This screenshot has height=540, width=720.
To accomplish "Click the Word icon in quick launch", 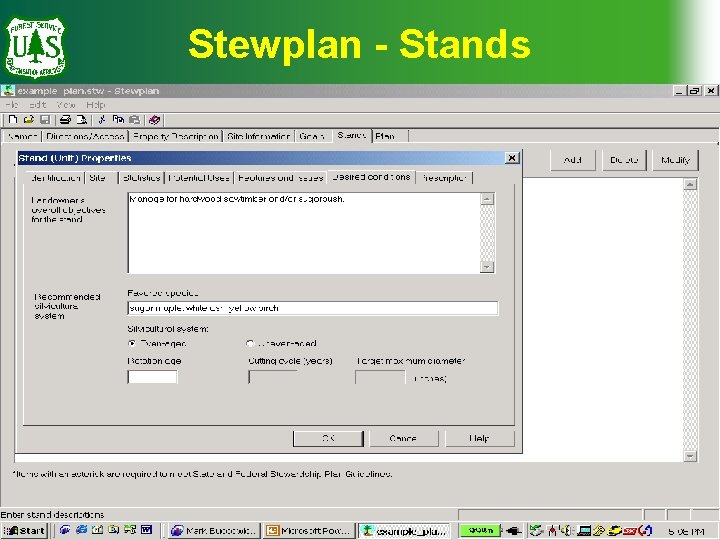I will click(146, 530).
